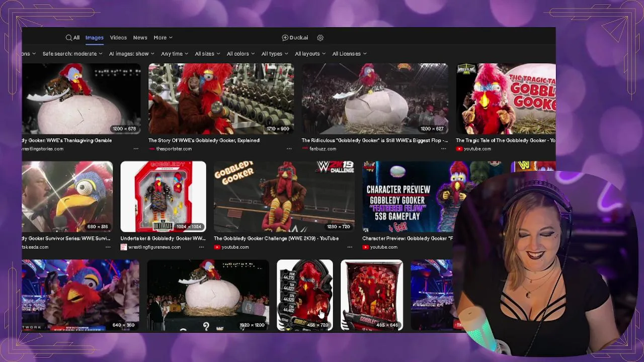This screenshot has height=362, width=644.
Task: Open "Character Preview: Gobbledy Gooker" title
Action: click(408, 238)
